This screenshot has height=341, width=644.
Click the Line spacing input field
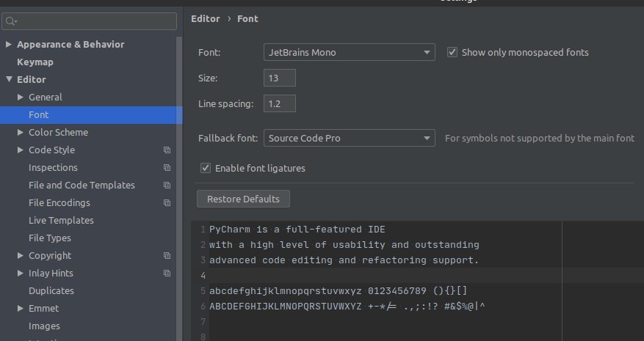coord(279,103)
